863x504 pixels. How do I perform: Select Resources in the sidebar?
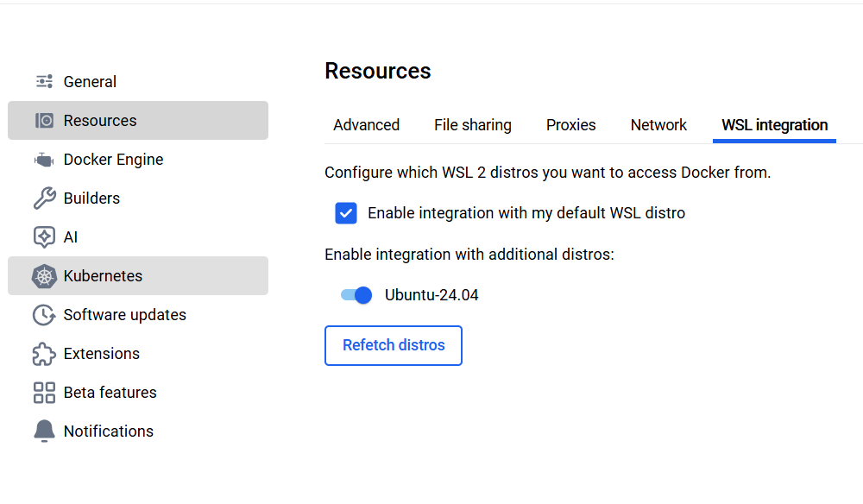[137, 121]
